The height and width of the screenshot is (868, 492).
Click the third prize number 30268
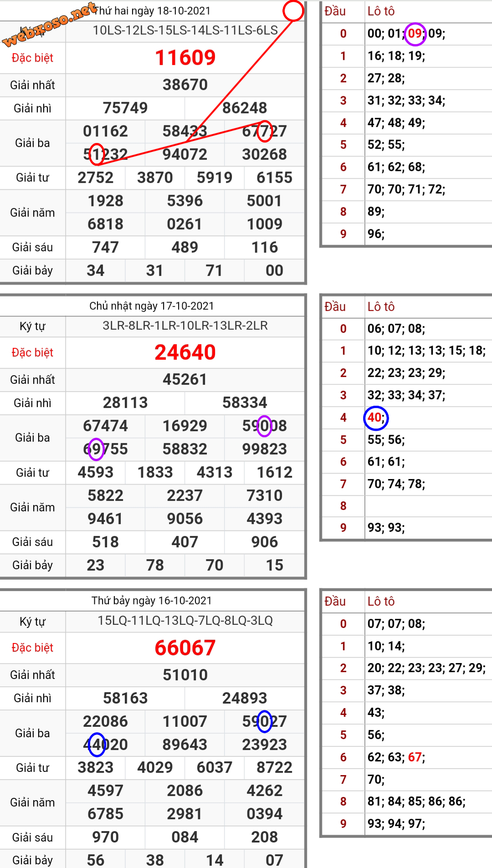point(264,154)
